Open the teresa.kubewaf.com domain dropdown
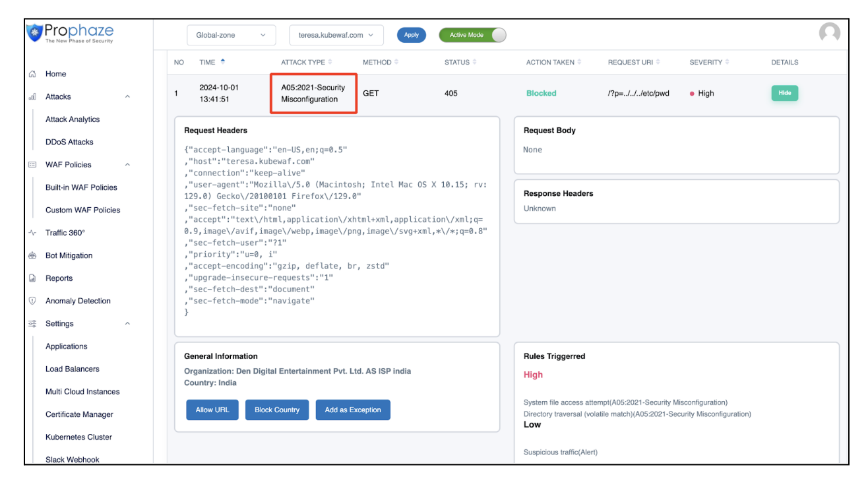 pyautogui.click(x=336, y=35)
